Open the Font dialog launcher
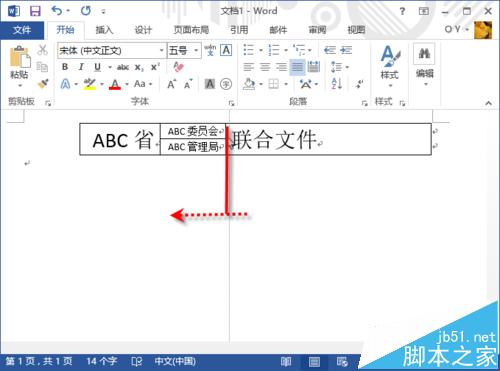Screen dimensions: 500x371 pos(231,103)
